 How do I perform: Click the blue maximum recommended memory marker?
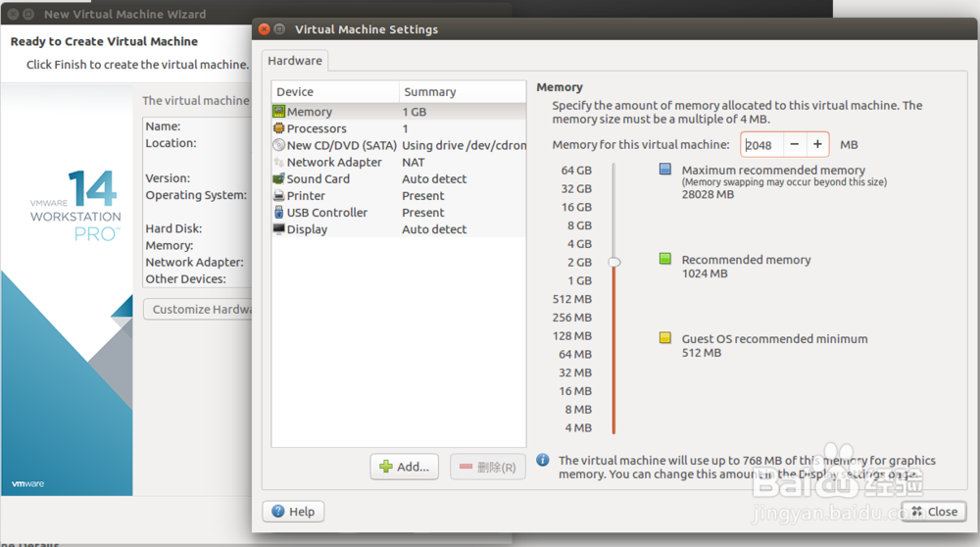pos(665,169)
